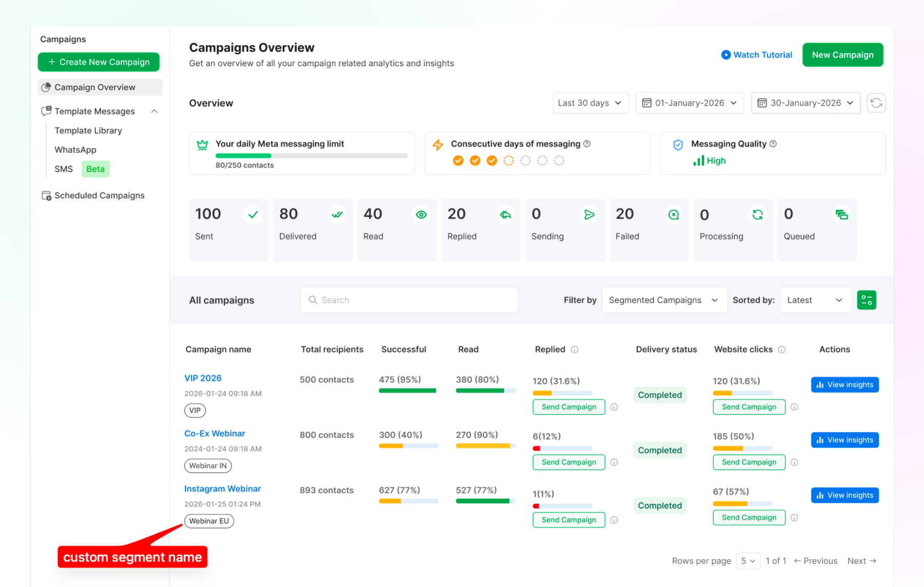Screen dimensions: 924x587
Task: Open the Last 30 days dropdown
Action: (590, 103)
